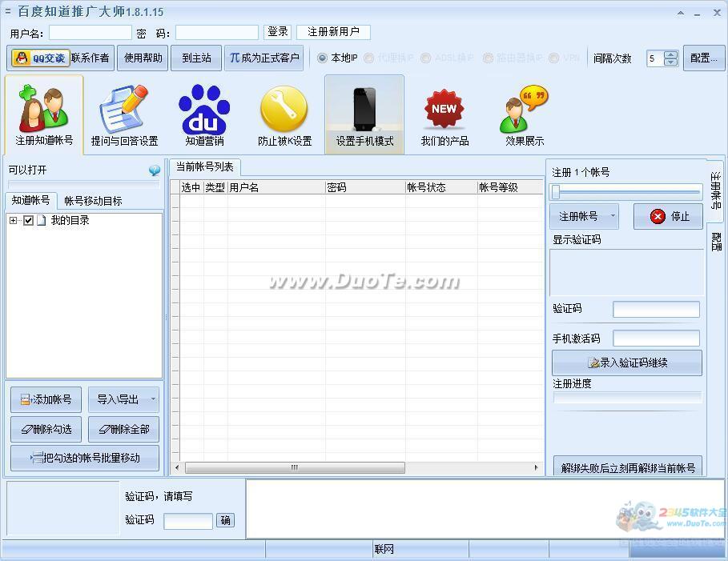Image resolution: width=728 pixels, height=561 pixels.
Task: Click the bottom log output area
Action: pyautogui.click(x=485, y=509)
